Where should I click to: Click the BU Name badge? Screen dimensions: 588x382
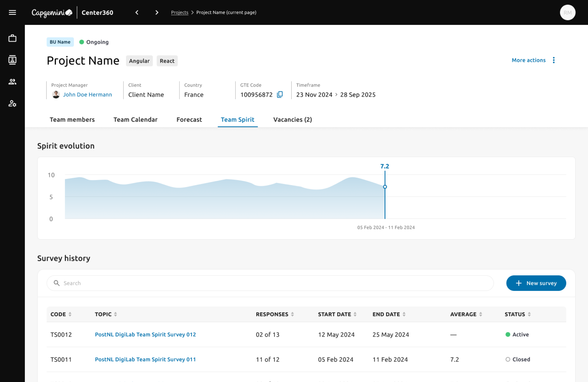(x=60, y=42)
